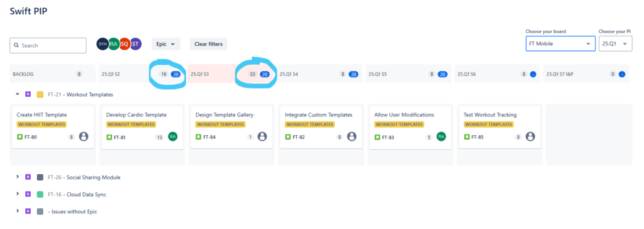The height and width of the screenshot is (229, 644).
Task: Click the Clear filters button
Action: pos(208,44)
